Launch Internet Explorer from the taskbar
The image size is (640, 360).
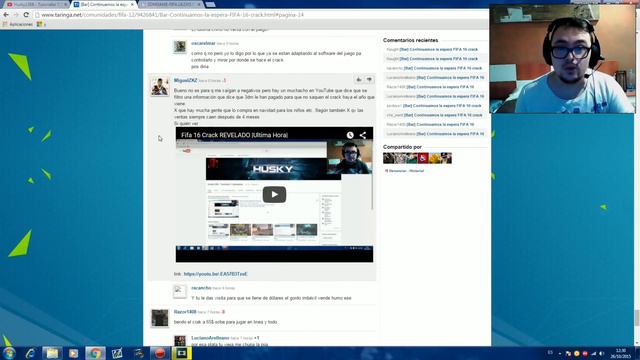[31, 353]
